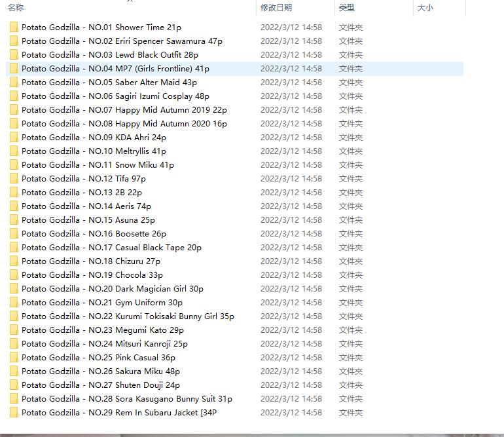Click folder icon for NO.29 Rem In Subaru Jacket
This screenshot has height=437, width=504.
pos(14,413)
